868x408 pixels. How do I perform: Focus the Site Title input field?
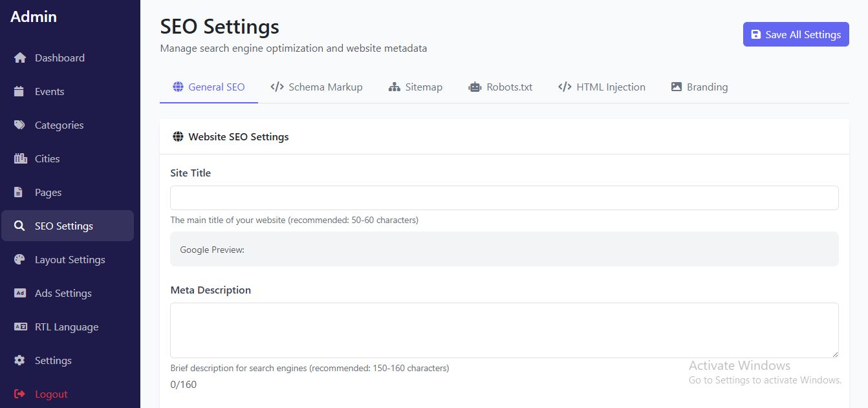[504, 198]
